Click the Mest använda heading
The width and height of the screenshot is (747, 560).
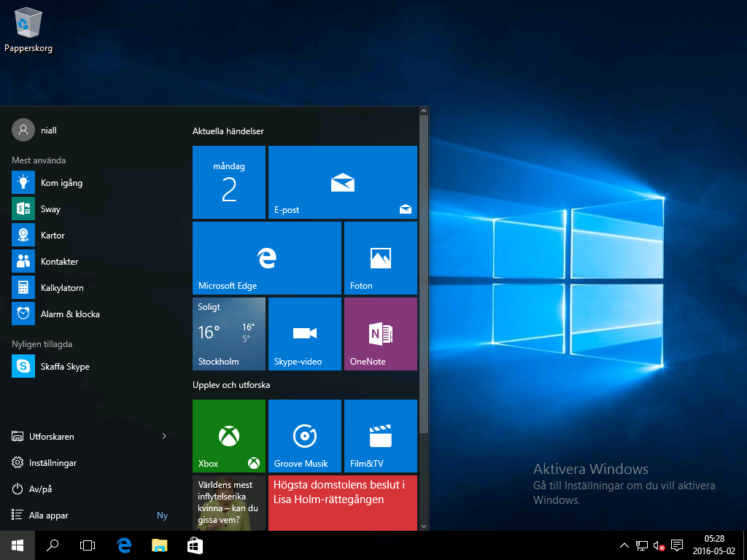pyautogui.click(x=39, y=160)
